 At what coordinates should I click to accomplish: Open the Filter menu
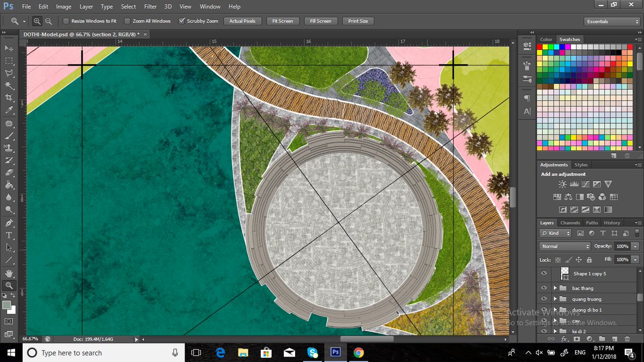tap(150, 6)
